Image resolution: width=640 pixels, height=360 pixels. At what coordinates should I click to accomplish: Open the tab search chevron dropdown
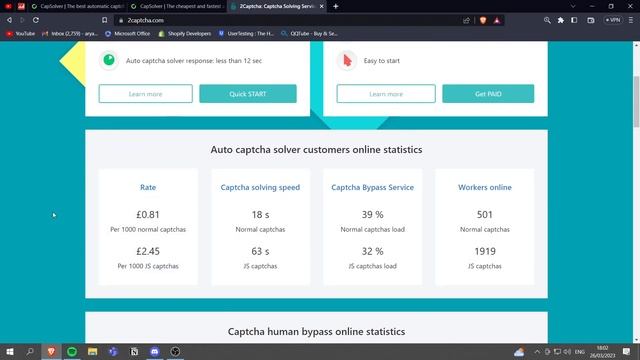(573, 6)
